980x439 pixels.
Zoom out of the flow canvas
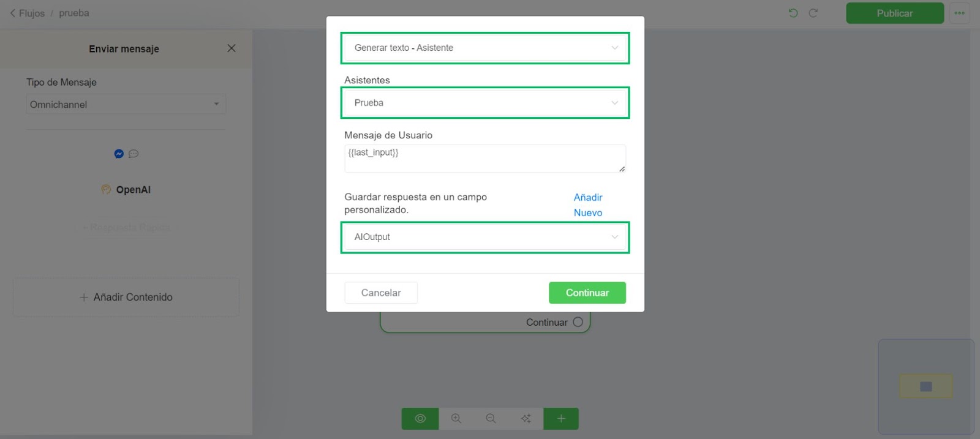coord(491,419)
